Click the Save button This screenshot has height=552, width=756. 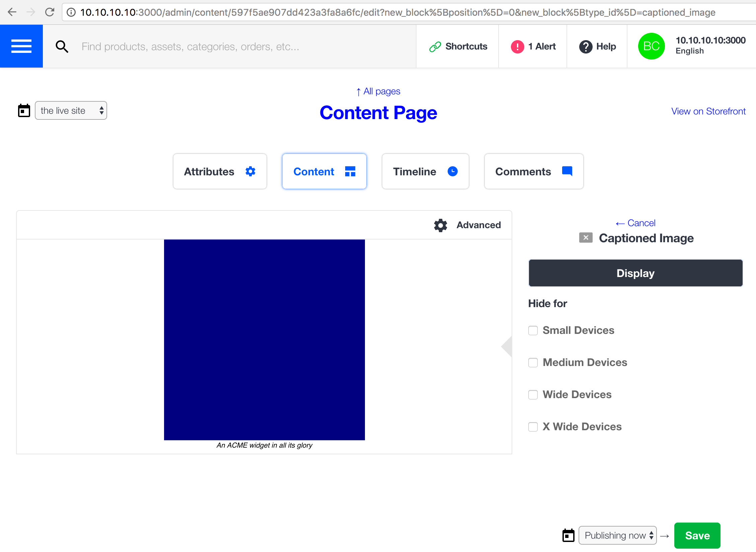pyautogui.click(x=697, y=535)
